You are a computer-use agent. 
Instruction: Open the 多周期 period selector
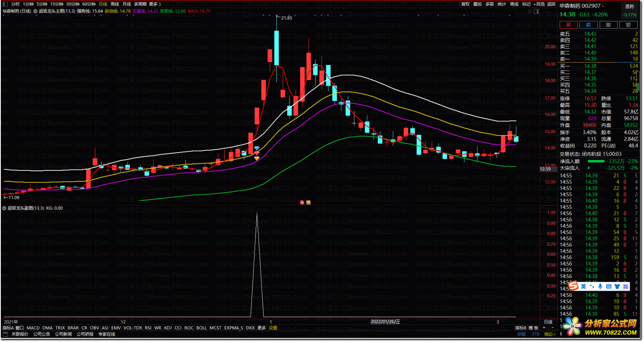coord(140,4)
